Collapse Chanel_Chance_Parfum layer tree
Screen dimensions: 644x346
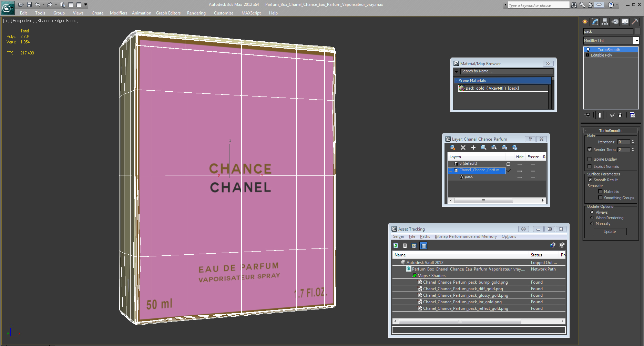point(450,170)
